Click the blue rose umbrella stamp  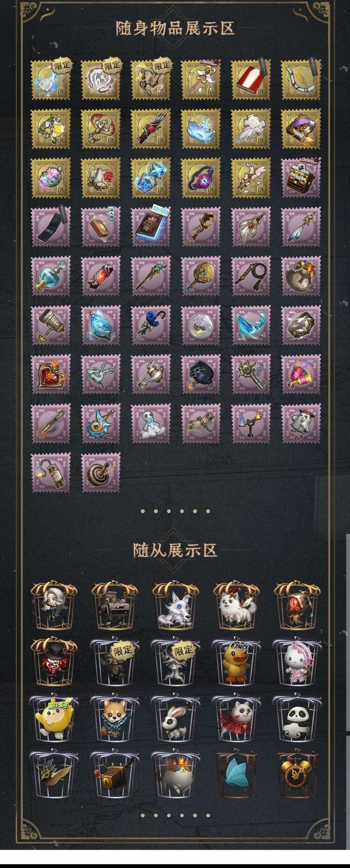[151, 325]
